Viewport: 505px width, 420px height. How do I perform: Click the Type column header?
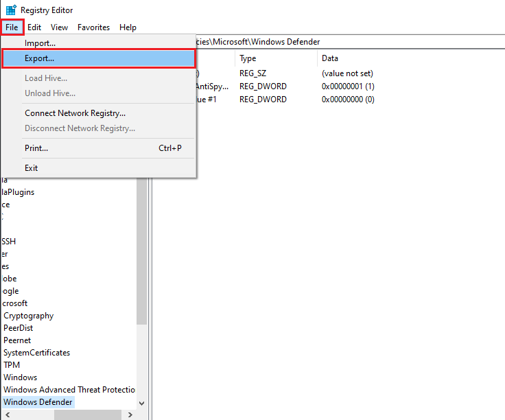point(276,58)
